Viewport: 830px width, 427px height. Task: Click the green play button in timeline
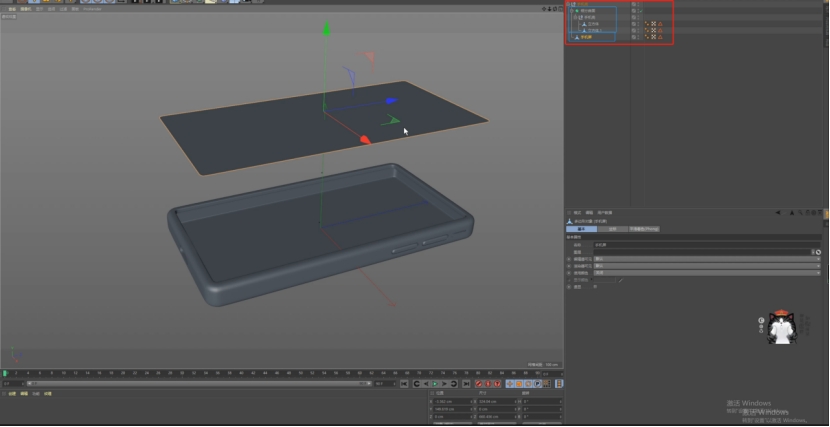point(435,384)
